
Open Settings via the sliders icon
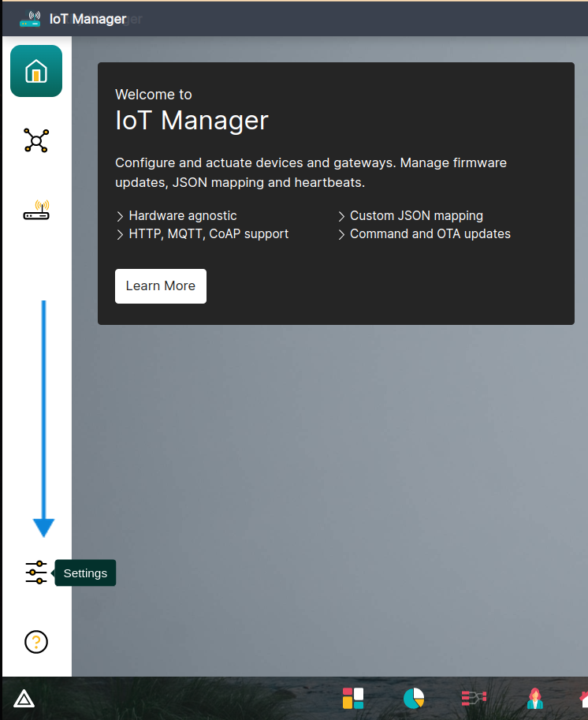pyautogui.click(x=35, y=573)
